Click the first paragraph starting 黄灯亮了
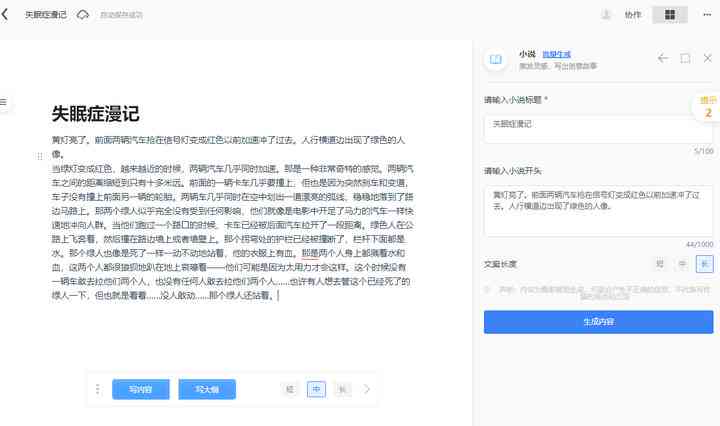Screen dimensions: 720x426 pyautogui.click(x=228, y=147)
